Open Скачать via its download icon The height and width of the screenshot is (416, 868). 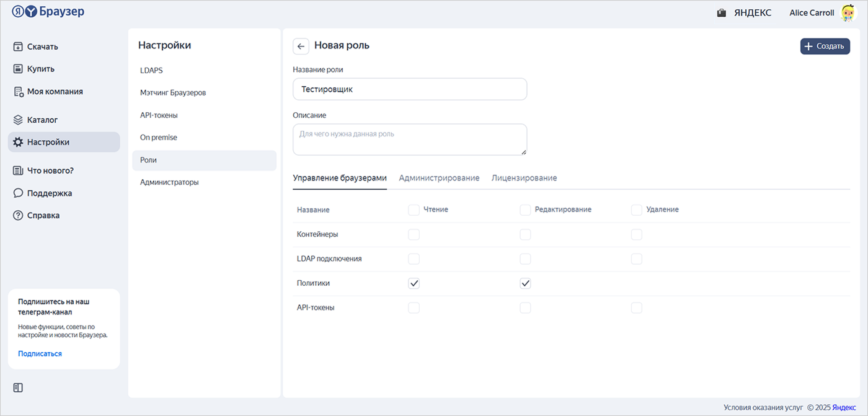18,46
